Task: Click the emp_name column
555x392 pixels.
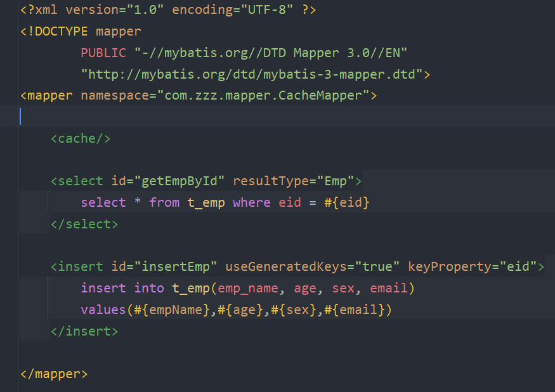Action: (248, 288)
